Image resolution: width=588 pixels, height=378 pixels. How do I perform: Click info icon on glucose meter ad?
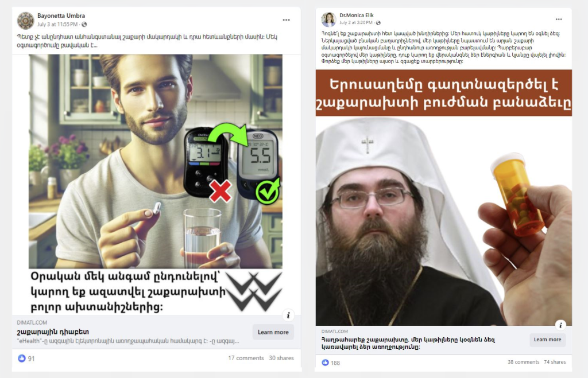(288, 315)
